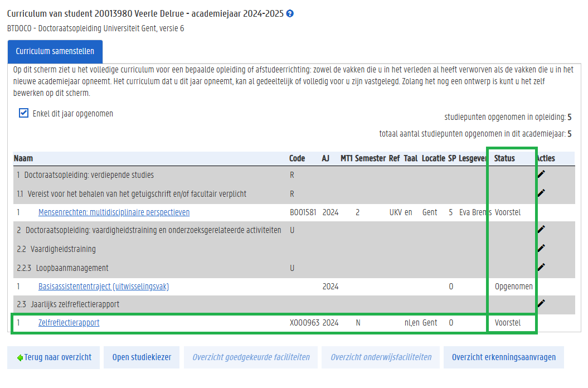The width and height of the screenshot is (588, 388).
Task: Click pencil icon in 'Vaardigheidstraining' row
Action: [541, 248]
